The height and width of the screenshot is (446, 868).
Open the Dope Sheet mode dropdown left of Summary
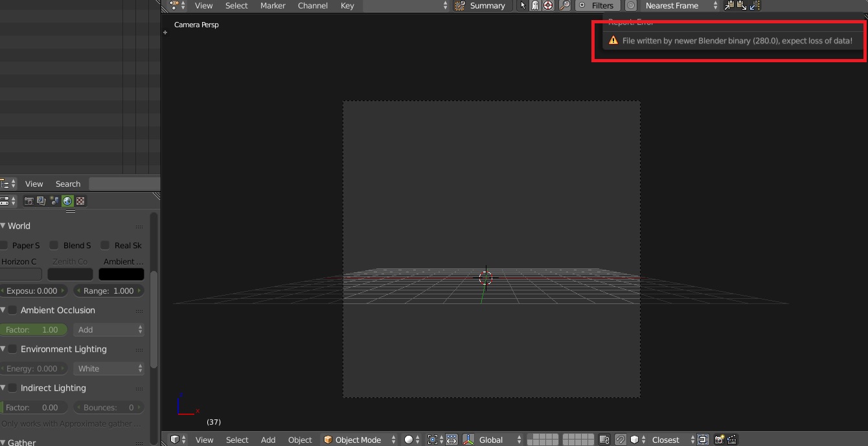406,5
